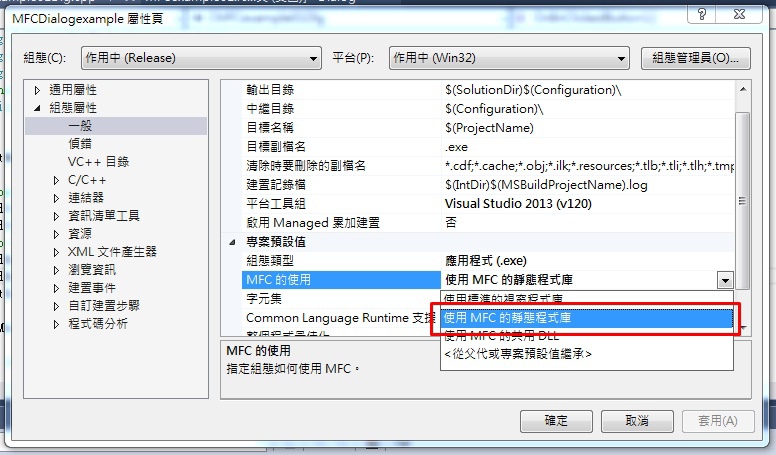Click the 確定 button
This screenshot has height=455, width=776.
556,421
